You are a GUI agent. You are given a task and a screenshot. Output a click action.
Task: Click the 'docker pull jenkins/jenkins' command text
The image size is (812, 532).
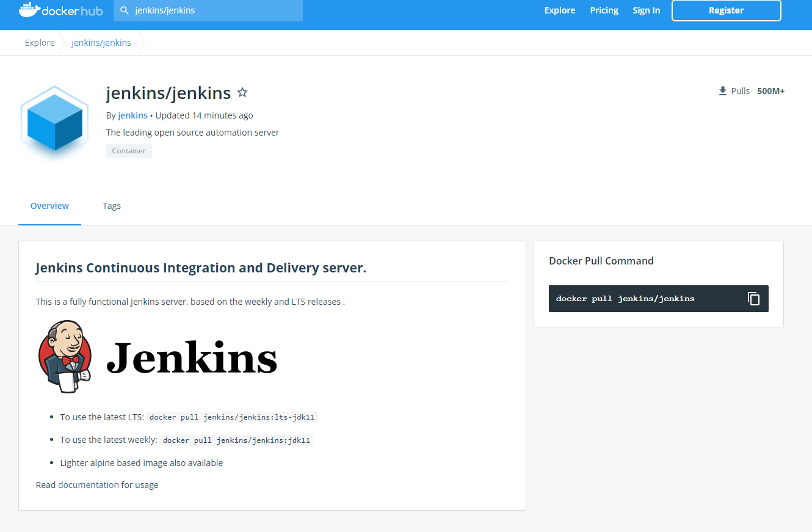(625, 299)
